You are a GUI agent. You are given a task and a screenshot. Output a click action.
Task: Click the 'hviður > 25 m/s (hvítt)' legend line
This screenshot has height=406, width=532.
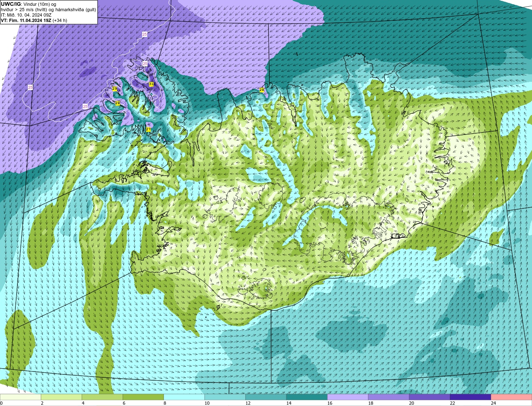pyautogui.click(x=48, y=10)
